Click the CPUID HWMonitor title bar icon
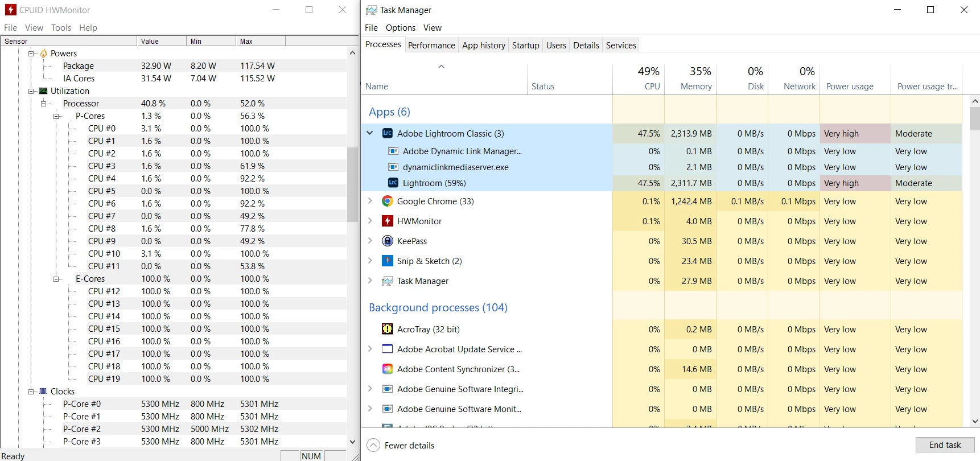 [x=11, y=10]
